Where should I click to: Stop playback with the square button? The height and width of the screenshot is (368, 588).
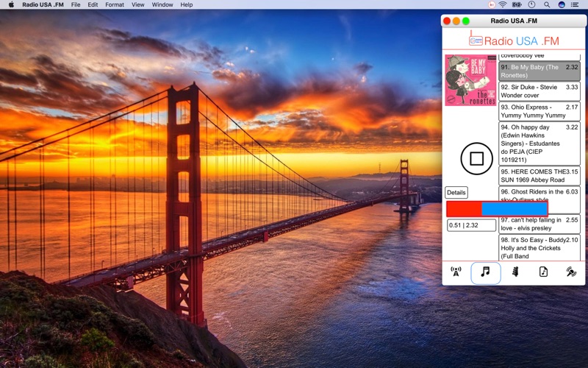[476, 158]
